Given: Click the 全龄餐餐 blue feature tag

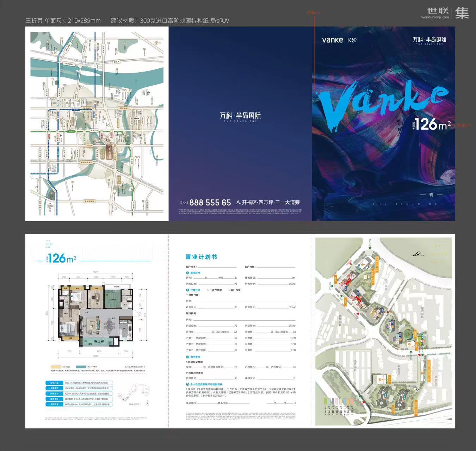Looking at the screenshot, I should (54, 404).
